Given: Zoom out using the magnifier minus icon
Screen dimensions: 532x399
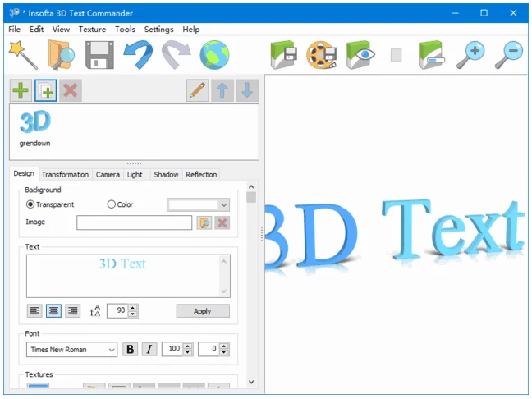Looking at the screenshot, I should click(510, 54).
